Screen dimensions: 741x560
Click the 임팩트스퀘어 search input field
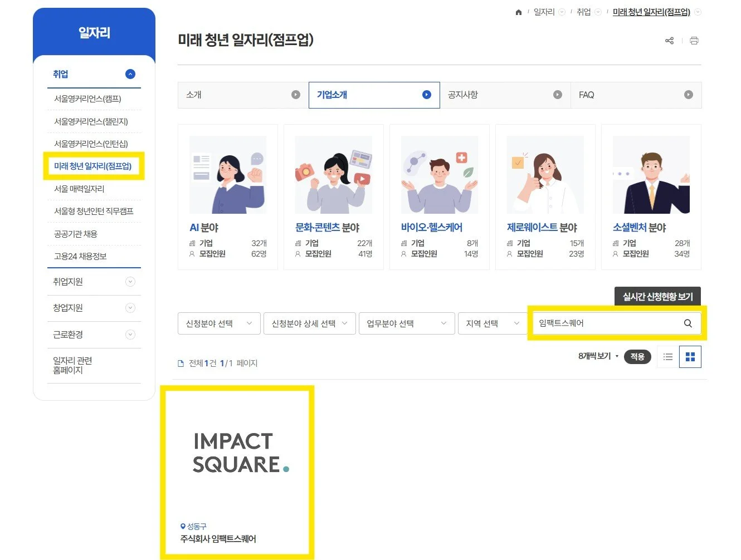(x=606, y=323)
